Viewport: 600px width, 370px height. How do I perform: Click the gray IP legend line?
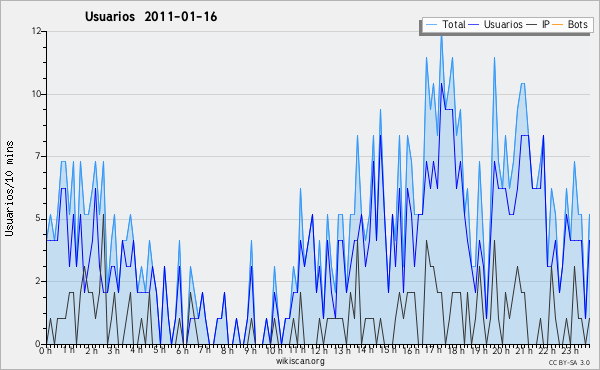pos(532,25)
